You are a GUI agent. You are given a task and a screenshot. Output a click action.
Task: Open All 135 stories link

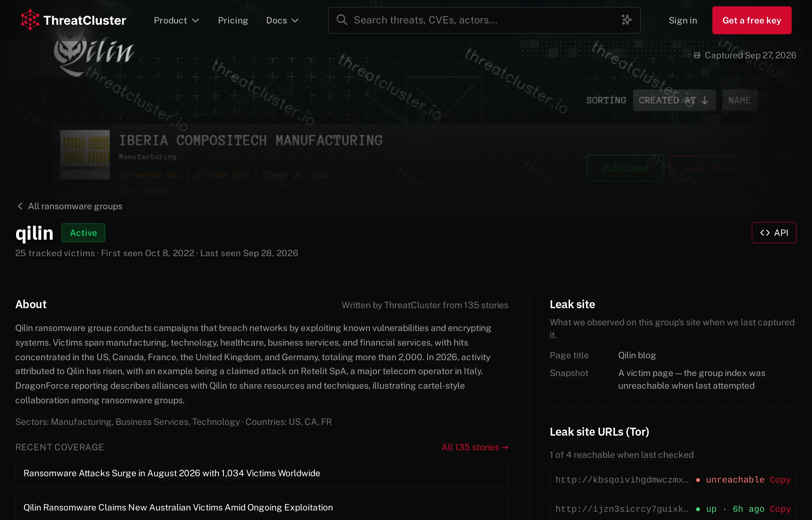pos(475,447)
